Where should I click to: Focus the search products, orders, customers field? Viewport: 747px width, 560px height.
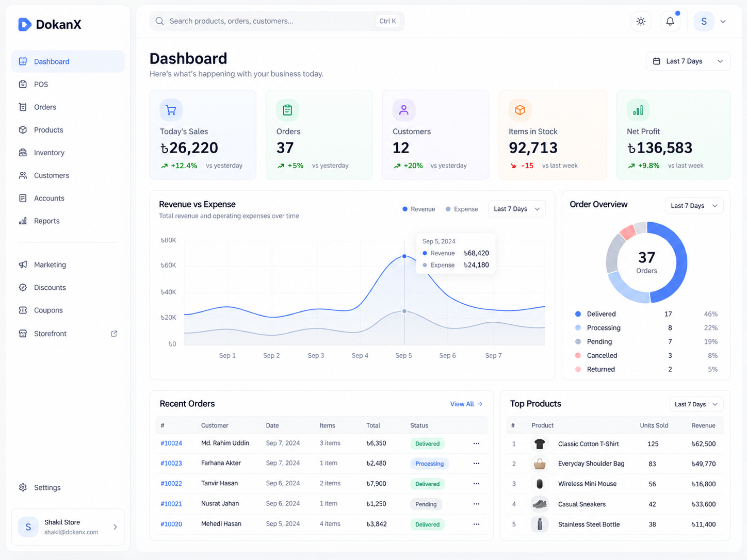click(277, 21)
